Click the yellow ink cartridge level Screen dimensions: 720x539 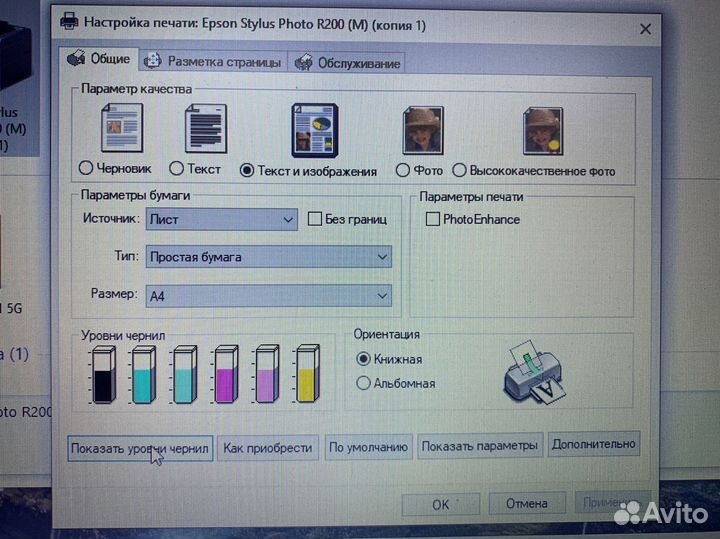coord(307,373)
